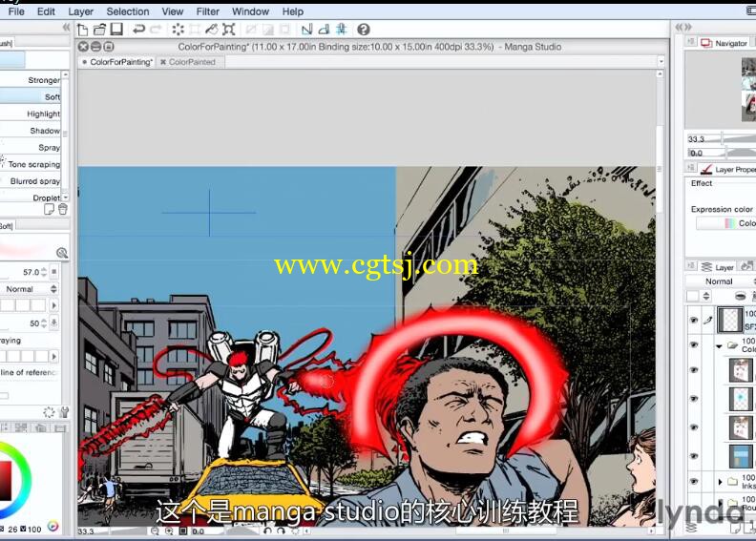The width and height of the screenshot is (756, 541).
Task: Select the Blurred spray sub tool
Action: coord(31,181)
